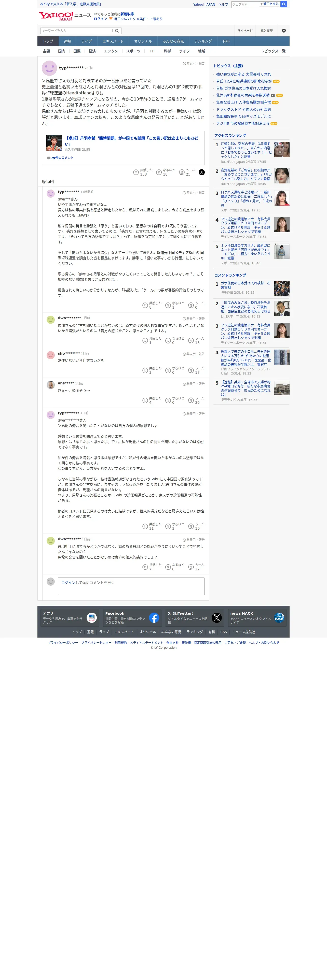Open topic 亀田和毅長男 Gapキッズモデルに
This screenshot has width=327, height=980.
(x=243, y=117)
